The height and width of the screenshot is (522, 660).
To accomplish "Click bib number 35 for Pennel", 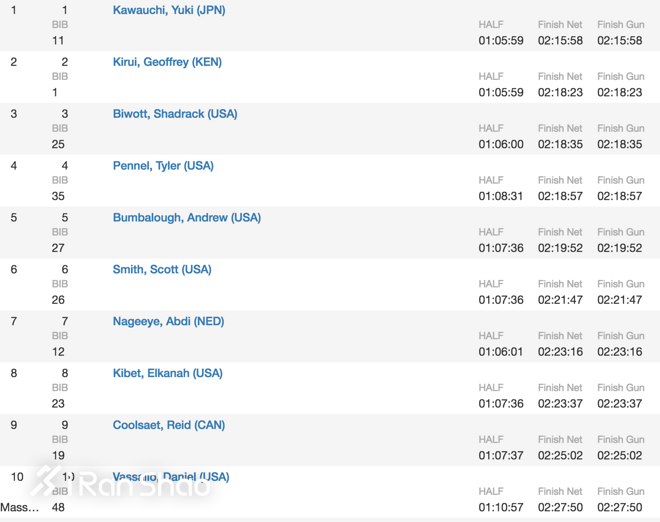I will (58, 197).
